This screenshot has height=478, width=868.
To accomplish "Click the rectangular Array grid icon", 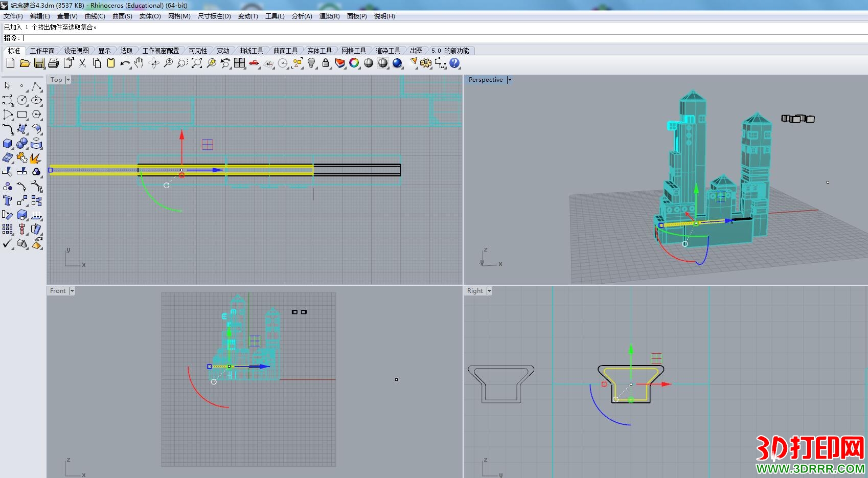I will (x=8, y=229).
